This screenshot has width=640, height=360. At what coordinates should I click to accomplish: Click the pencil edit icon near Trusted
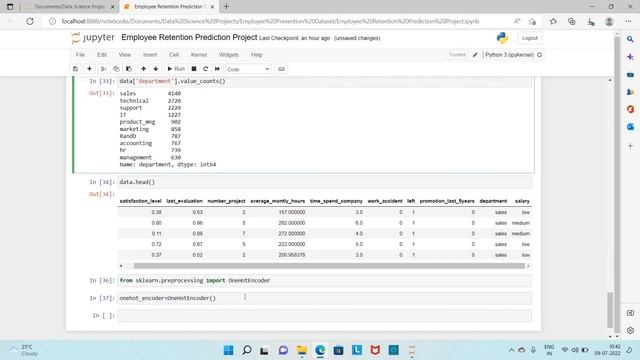(x=475, y=55)
